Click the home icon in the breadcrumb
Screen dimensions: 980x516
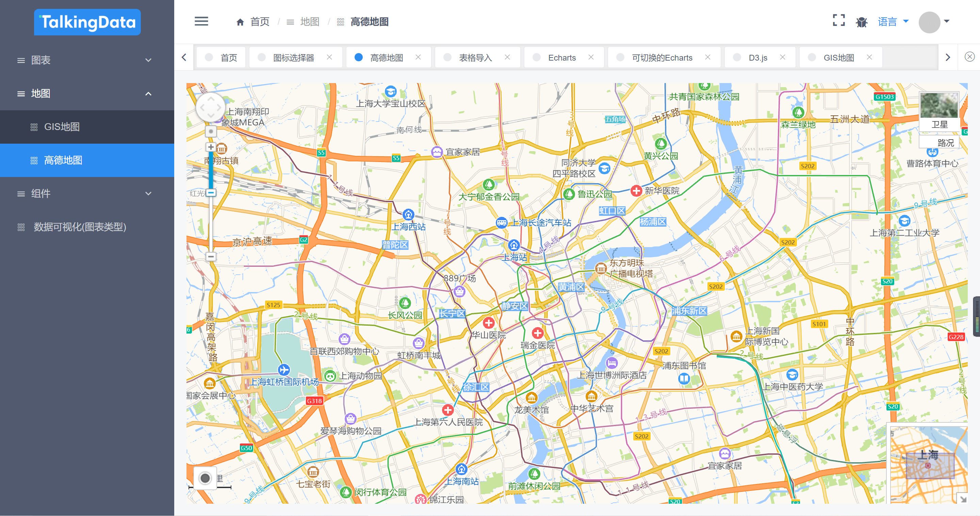(240, 22)
